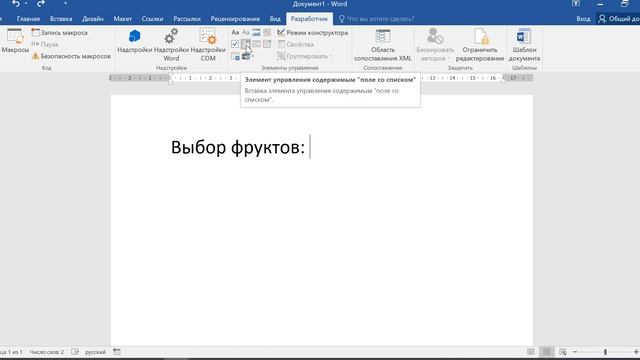This screenshot has width=640, height=360.
Task: Click the Число слов word count
Action: (47, 352)
